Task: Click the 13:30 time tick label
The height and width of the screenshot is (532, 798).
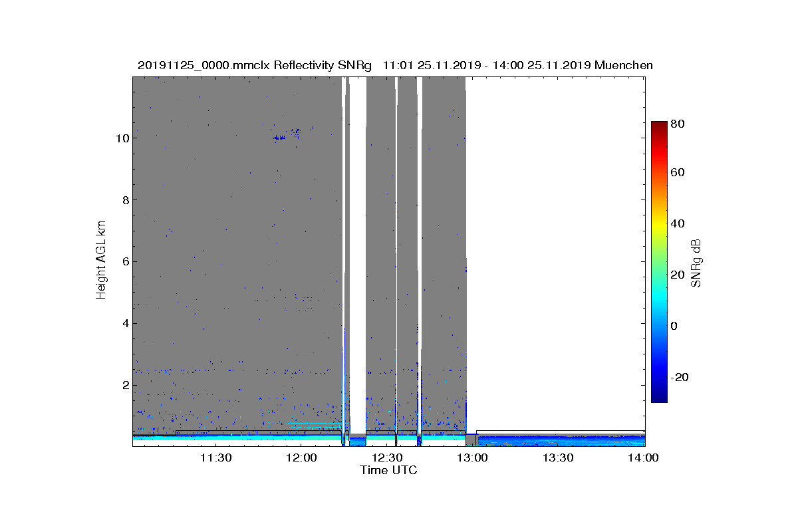Action: [x=559, y=458]
